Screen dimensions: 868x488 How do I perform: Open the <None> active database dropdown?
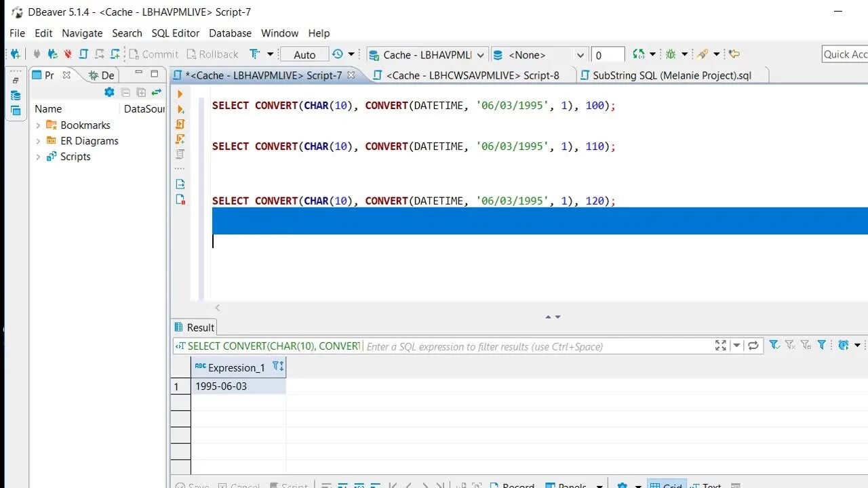coord(538,55)
